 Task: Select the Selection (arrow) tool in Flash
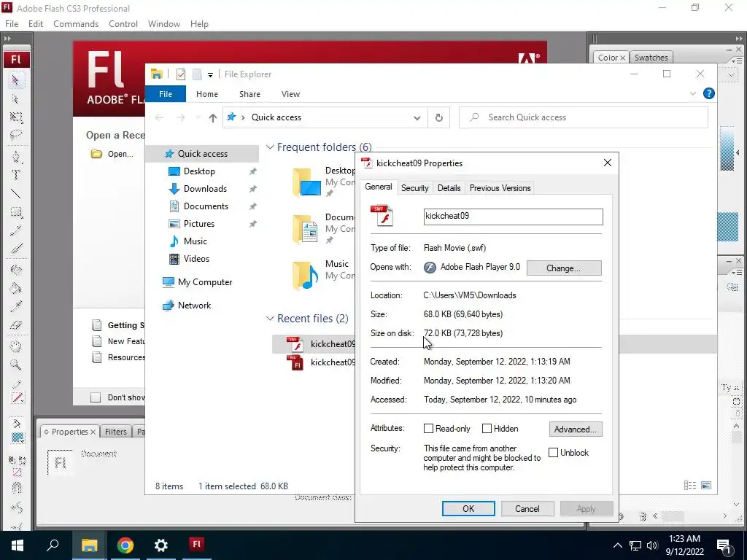(16, 80)
